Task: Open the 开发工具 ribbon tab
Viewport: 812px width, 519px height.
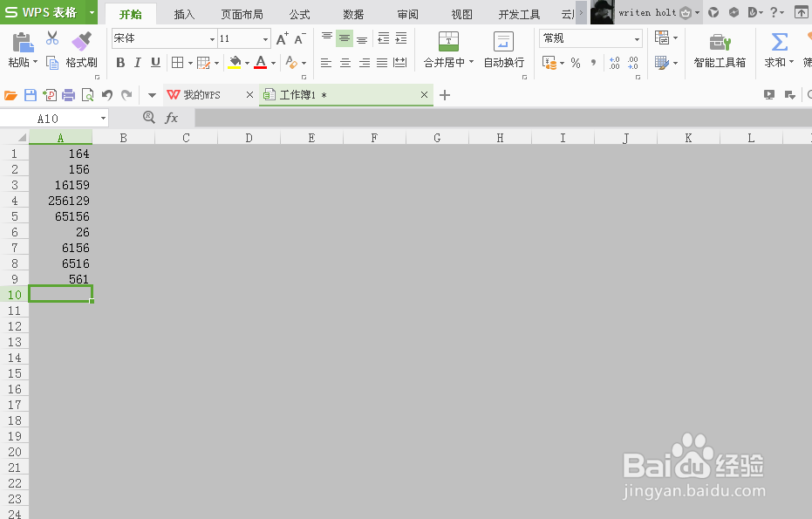Action: (x=520, y=14)
